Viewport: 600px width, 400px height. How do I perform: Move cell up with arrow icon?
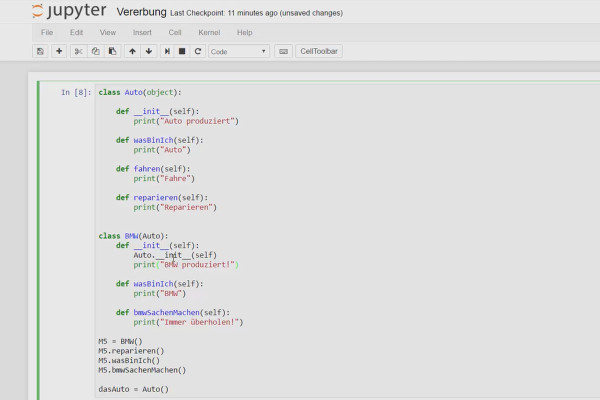tap(132, 51)
